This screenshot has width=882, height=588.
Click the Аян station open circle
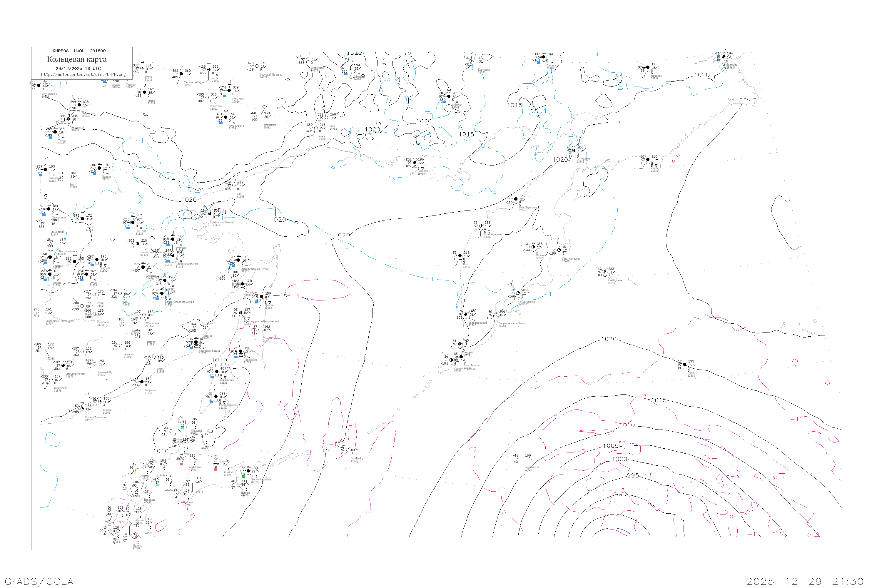point(234,186)
